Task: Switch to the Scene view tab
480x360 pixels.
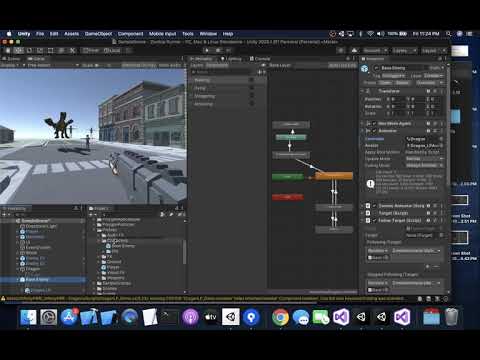Action: point(11,59)
